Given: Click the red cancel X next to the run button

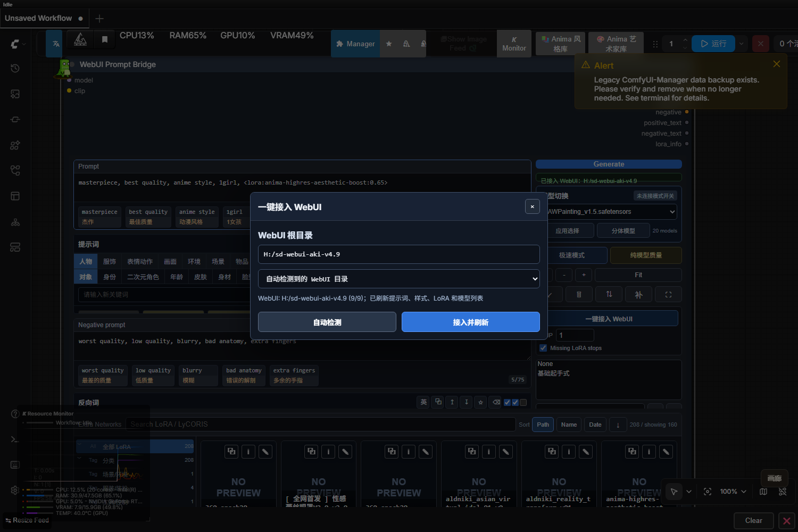Looking at the screenshot, I should tap(761, 44).
